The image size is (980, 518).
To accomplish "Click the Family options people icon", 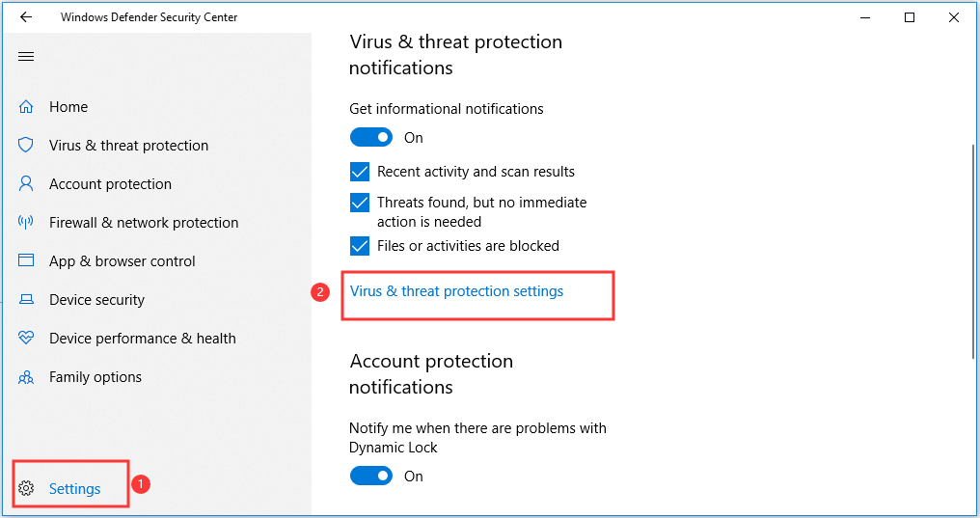I will click(x=27, y=377).
